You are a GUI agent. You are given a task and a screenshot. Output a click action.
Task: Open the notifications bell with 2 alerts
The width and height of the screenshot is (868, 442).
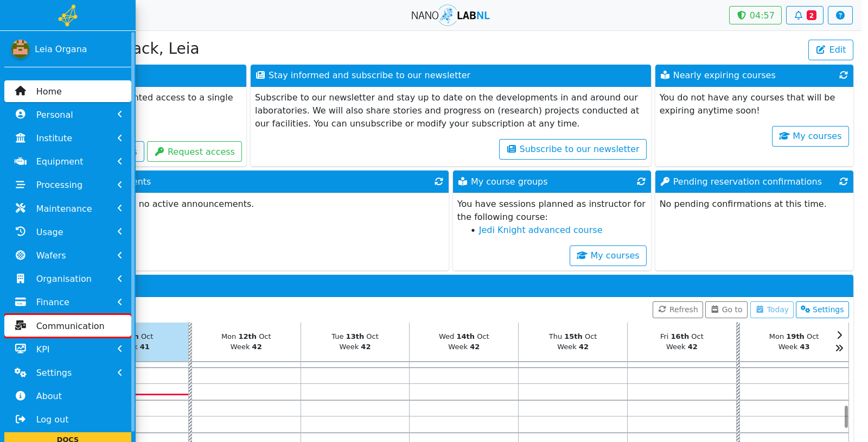(805, 15)
